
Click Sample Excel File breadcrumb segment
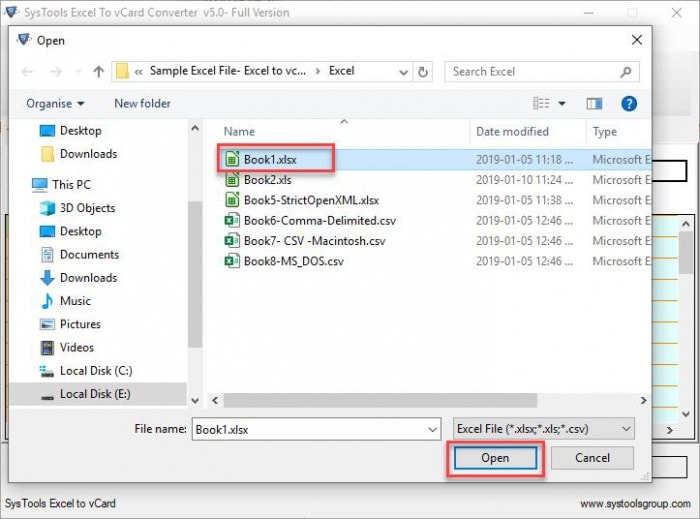pos(228,71)
